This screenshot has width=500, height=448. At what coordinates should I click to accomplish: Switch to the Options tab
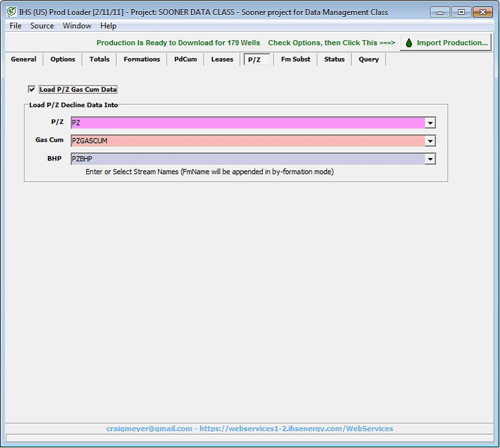pos(63,60)
